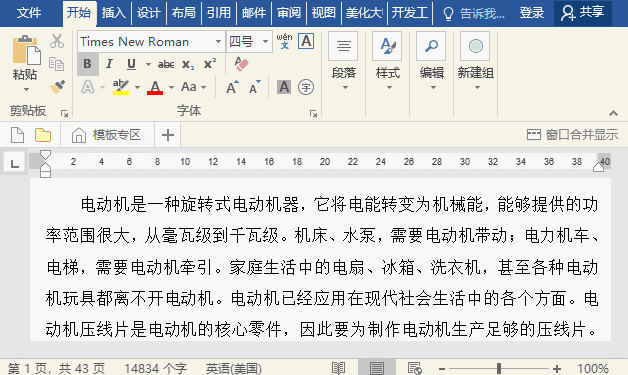
Task: Decrease font size with shrink button
Action: coord(254,87)
